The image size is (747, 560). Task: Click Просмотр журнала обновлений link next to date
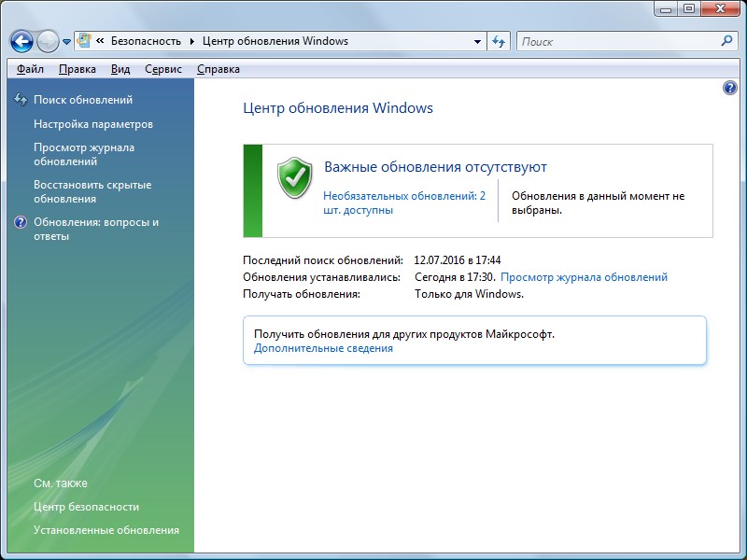(584, 277)
